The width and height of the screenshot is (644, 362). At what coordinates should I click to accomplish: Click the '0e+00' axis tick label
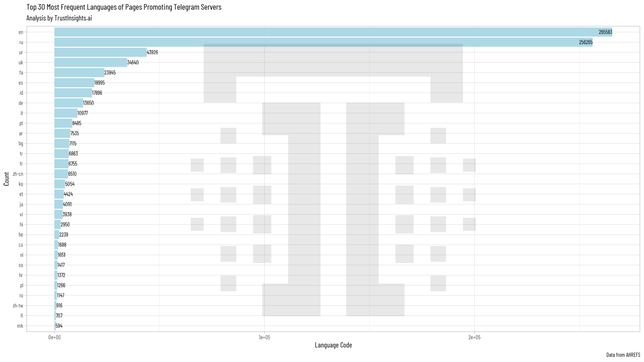54,337
